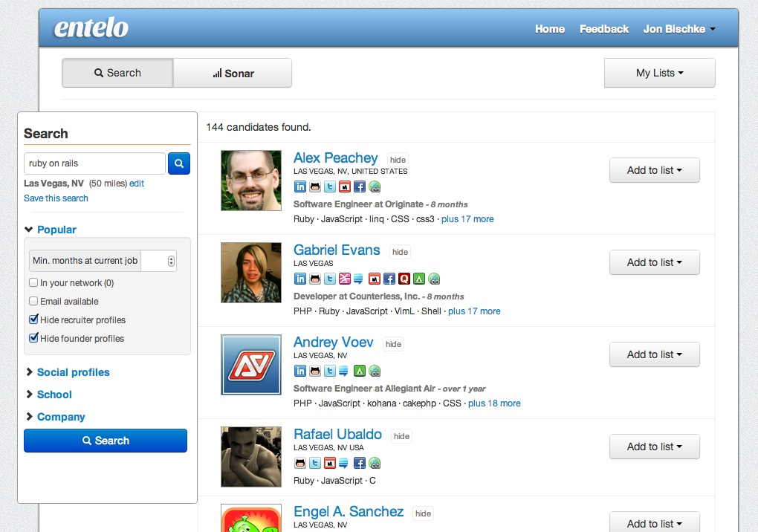Expand the Company filter section
Screen dimensions: 758x532
click(56, 417)
